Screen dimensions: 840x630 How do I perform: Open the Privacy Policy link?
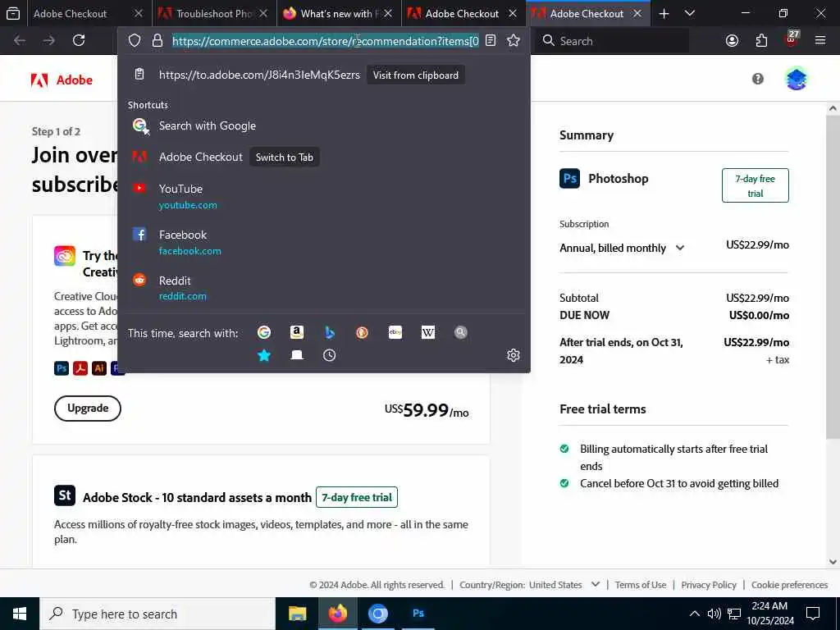[708, 584]
